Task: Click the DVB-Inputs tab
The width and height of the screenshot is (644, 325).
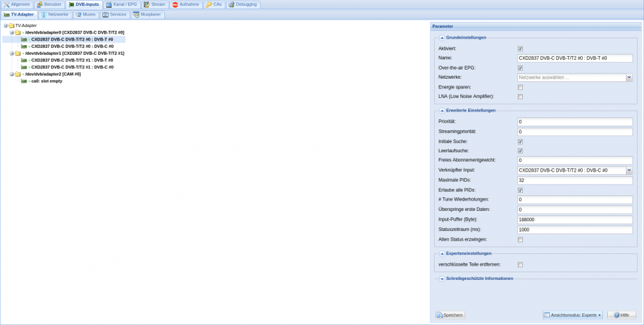Action: pos(84,5)
